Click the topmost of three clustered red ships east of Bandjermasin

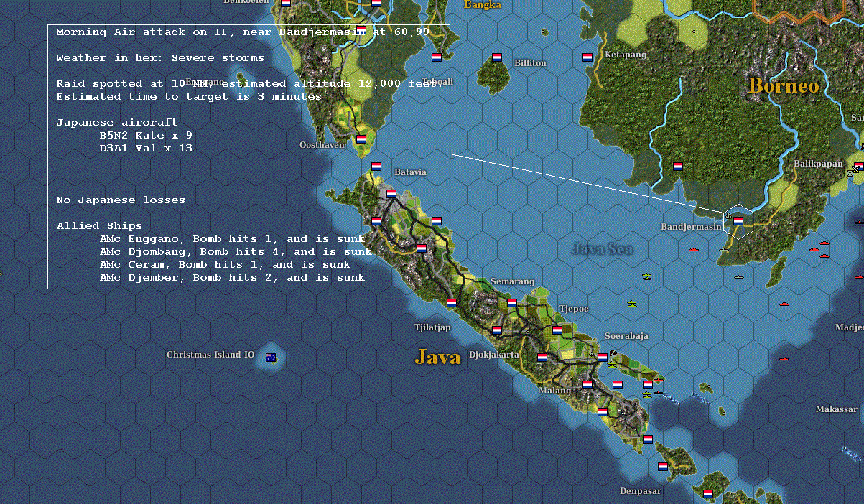(824, 244)
